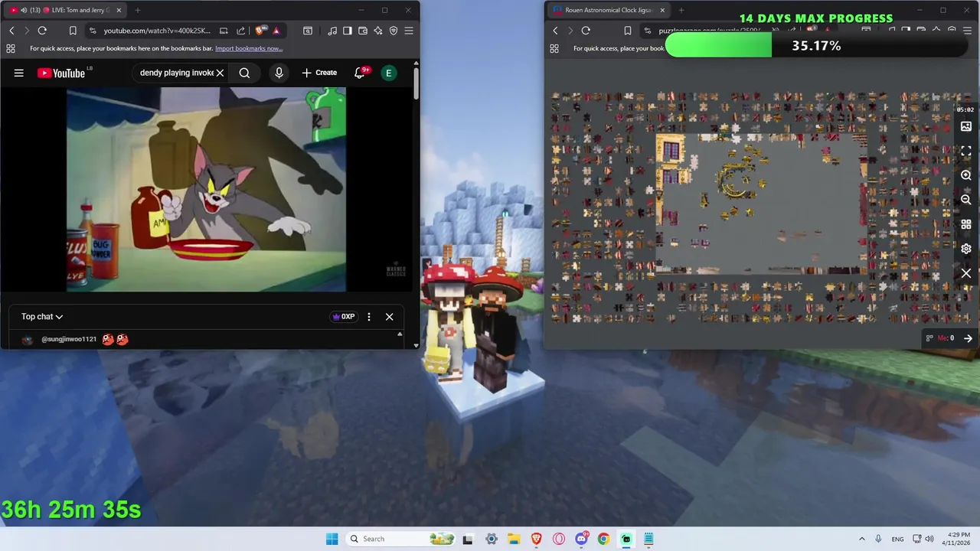
Task: Switch to the LIVE: Tom and Jerry tab
Action: point(65,10)
